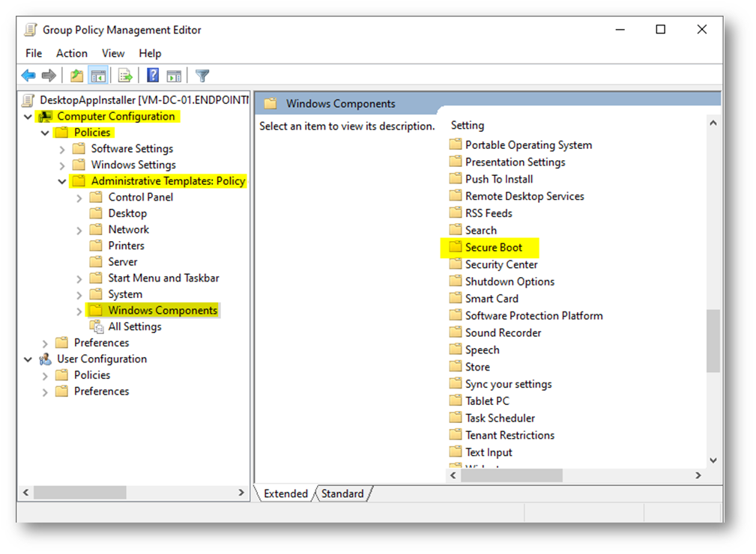The height and width of the screenshot is (554, 756).
Task: Click the Export List toolbar icon
Action: coord(125,76)
